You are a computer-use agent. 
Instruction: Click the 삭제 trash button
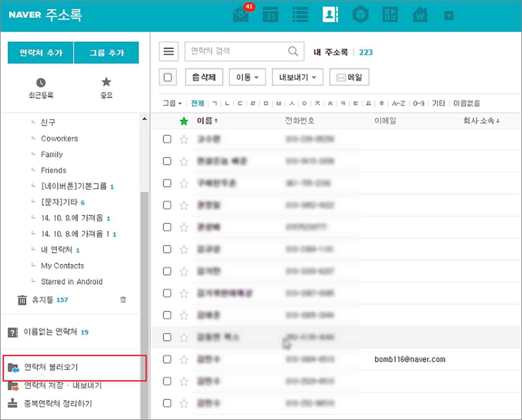(x=204, y=77)
